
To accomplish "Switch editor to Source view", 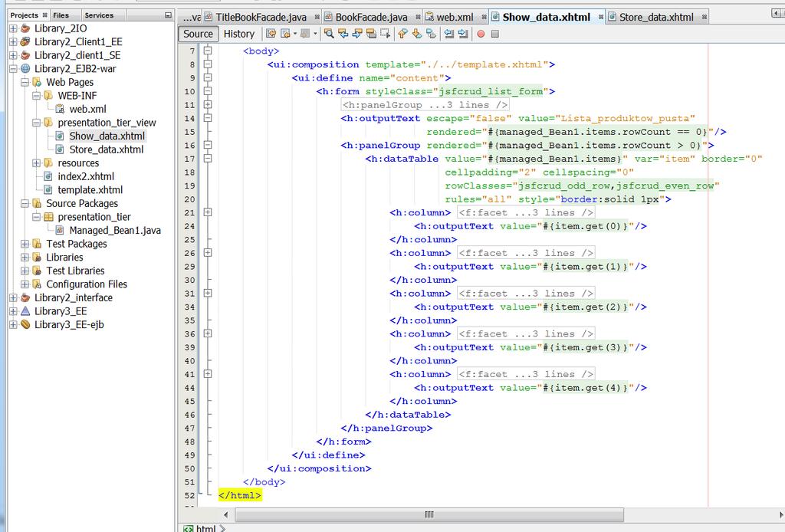I will click(x=199, y=34).
